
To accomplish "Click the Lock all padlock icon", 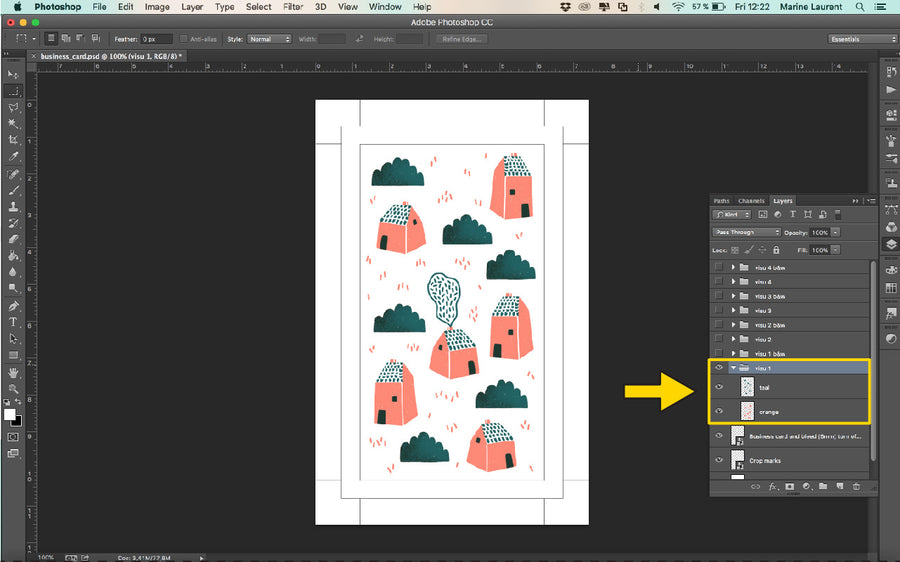I will coord(776,250).
